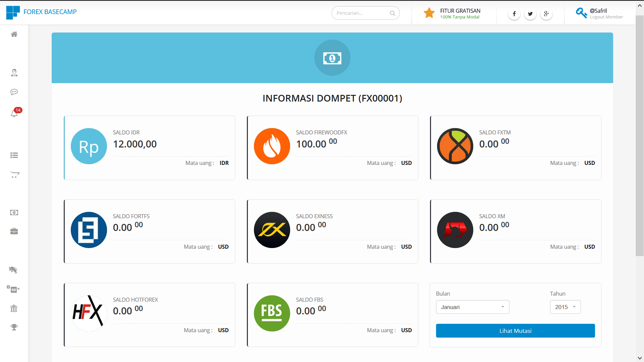
Task: Open the Facebook social icon
Action: click(514, 14)
